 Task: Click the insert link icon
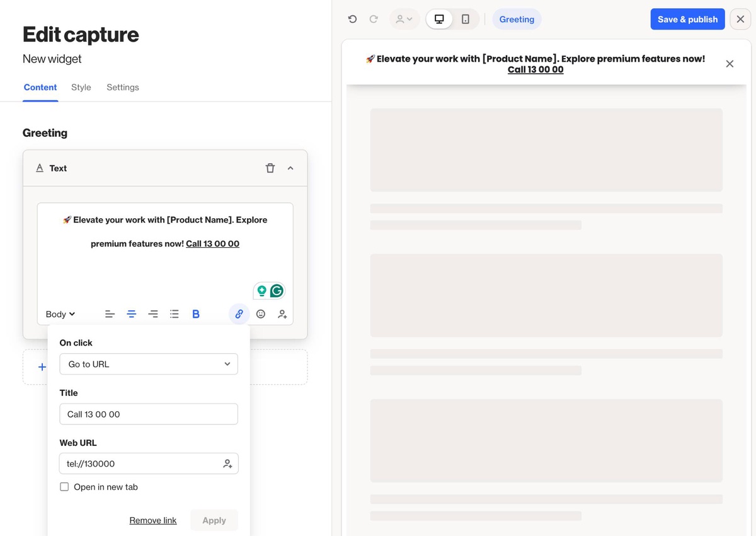click(239, 314)
